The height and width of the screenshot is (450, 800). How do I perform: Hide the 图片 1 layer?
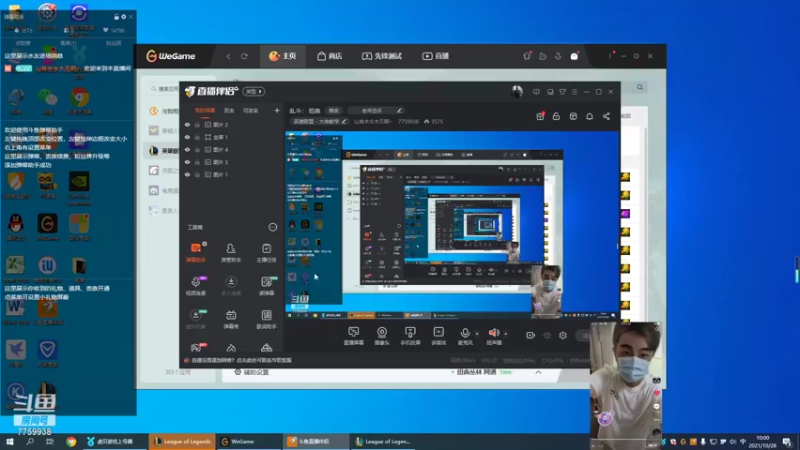click(x=187, y=174)
